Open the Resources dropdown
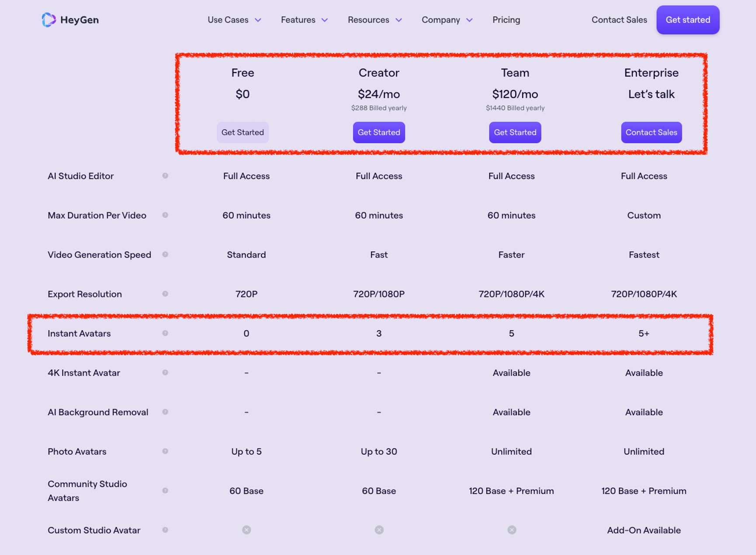 [375, 20]
